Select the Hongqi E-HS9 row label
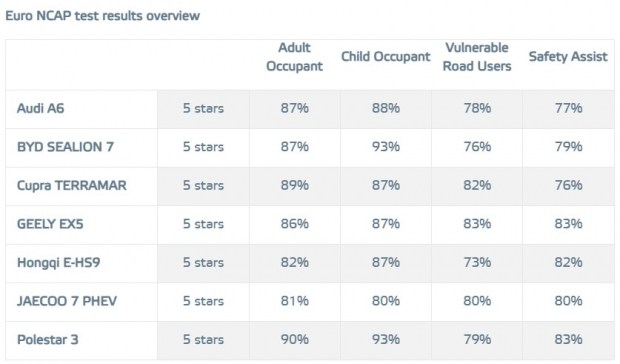 pos(59,262)
